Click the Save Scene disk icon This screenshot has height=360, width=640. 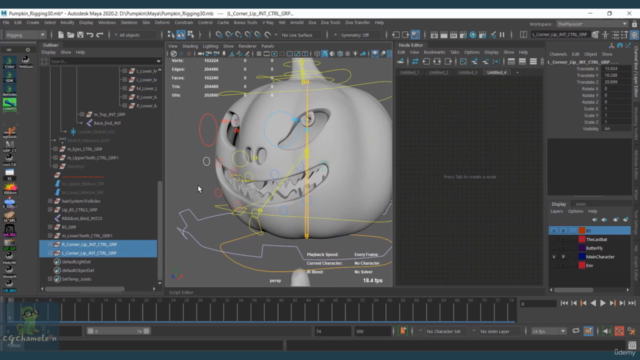click(80, 35)
